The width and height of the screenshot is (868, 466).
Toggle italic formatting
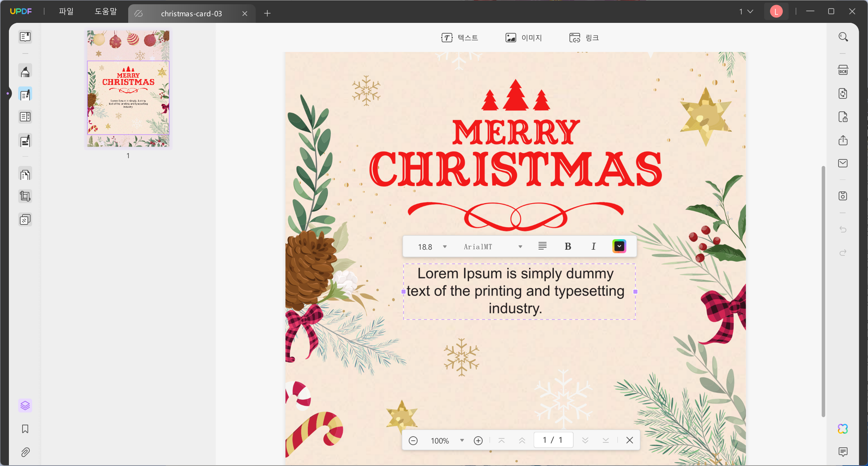click(593, 247)
